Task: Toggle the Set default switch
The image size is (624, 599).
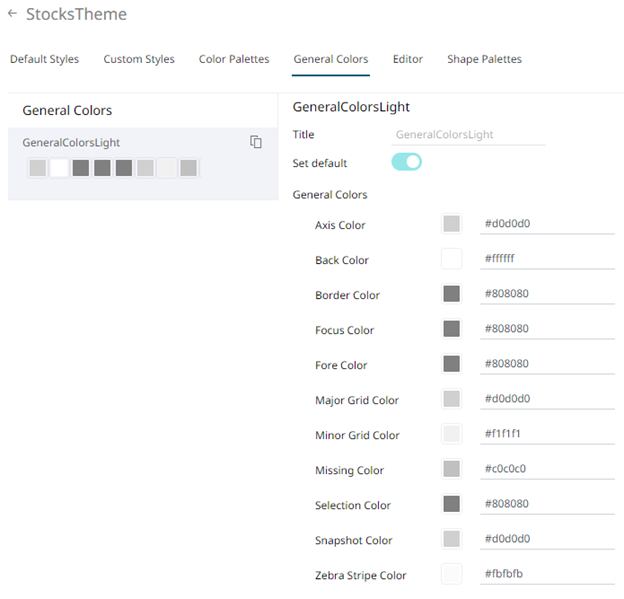Action: pyautogui.click(x=406, y=162)
